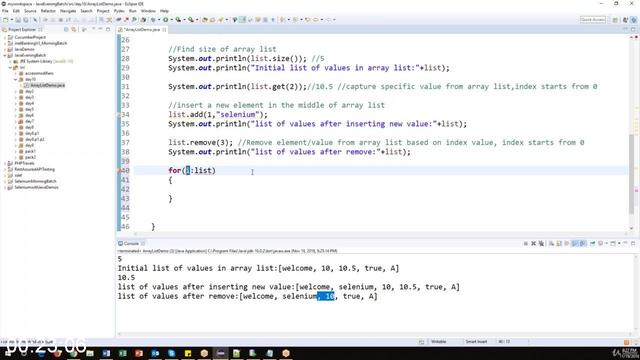The image size is (640, 360).
Task: Open the Run menu
Action: click(133, 11)
